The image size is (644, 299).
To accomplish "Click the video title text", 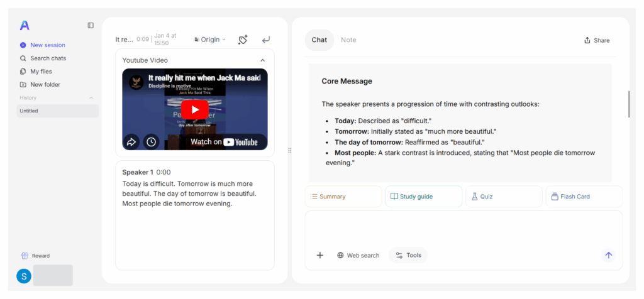I will pyautogui.click(x=204, y=78).
